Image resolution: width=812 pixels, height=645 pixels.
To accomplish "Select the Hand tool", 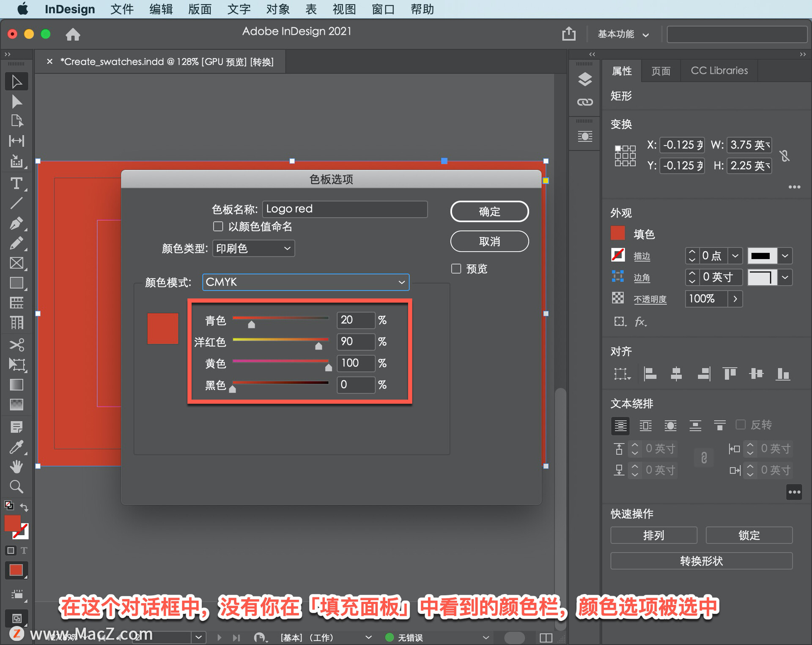I will click(x=16, y=467).
